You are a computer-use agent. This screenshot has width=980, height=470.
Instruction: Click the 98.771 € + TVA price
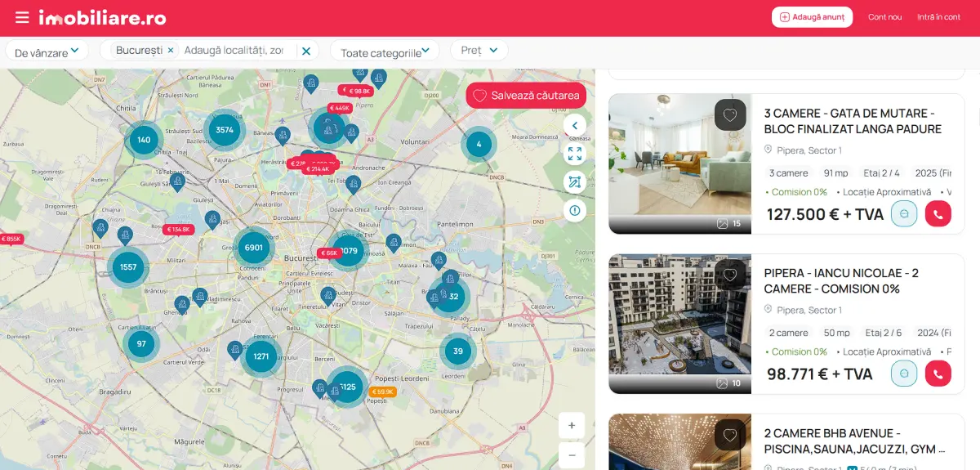[x=819, y=374]
